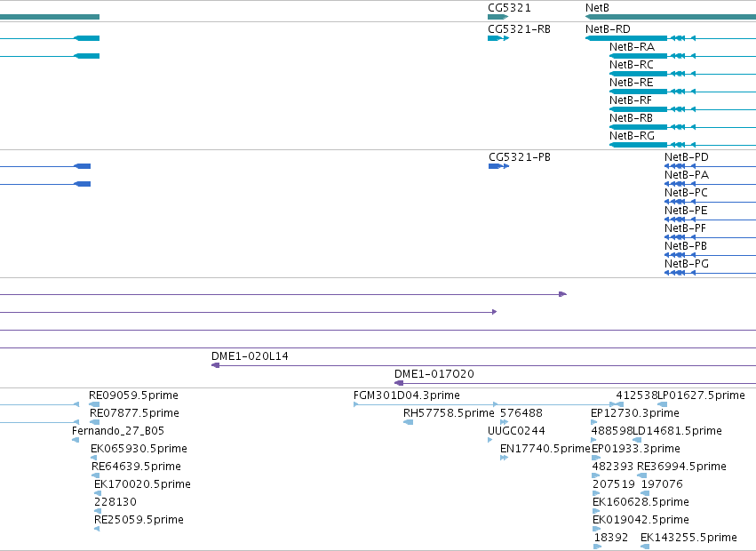Select the 576488 feature
Viewport: 756px width, 551px height.
click(505, 422)
